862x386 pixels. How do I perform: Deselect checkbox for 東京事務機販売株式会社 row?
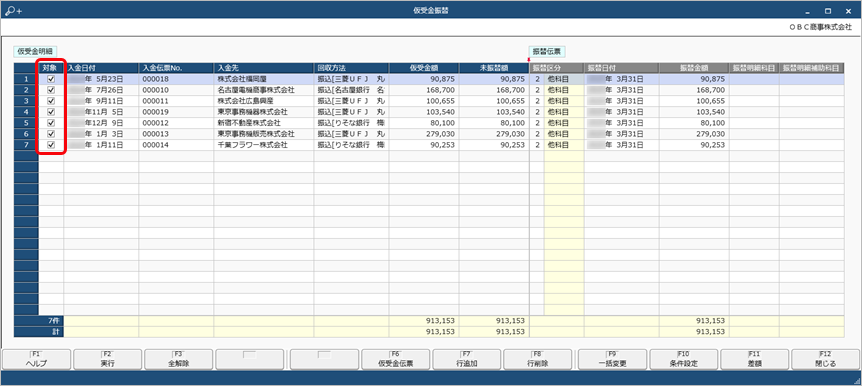point(51,134)
